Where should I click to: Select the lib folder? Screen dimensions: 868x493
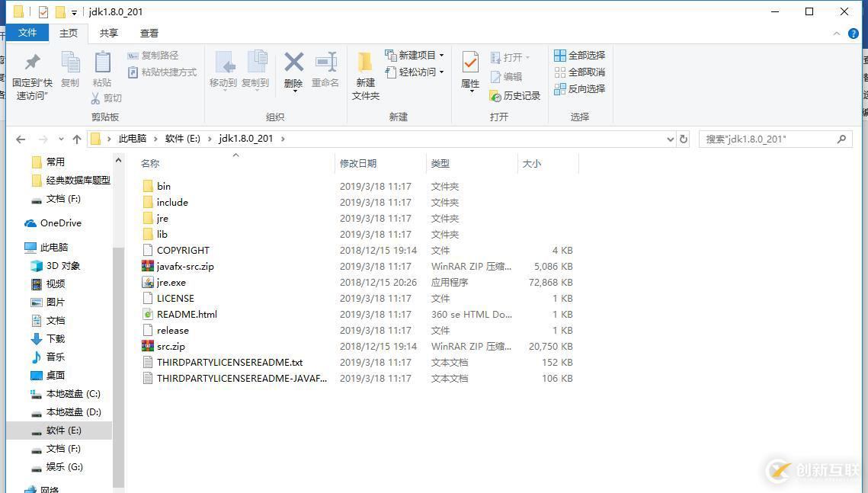tap(155, 234)
